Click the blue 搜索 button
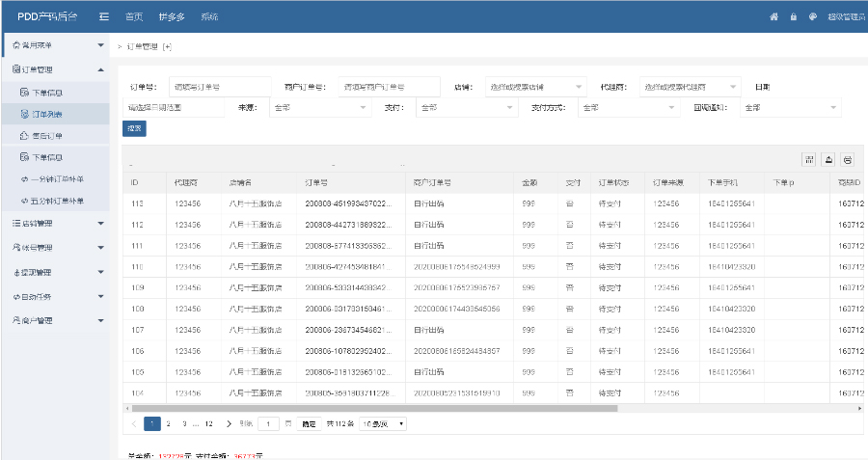Viewport: 868px width, 460px height. pyautogui.click(x=134, y=128)
